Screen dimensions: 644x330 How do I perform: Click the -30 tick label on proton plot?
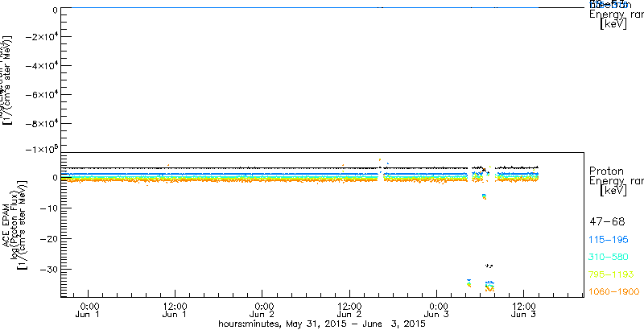coord(47,270)
